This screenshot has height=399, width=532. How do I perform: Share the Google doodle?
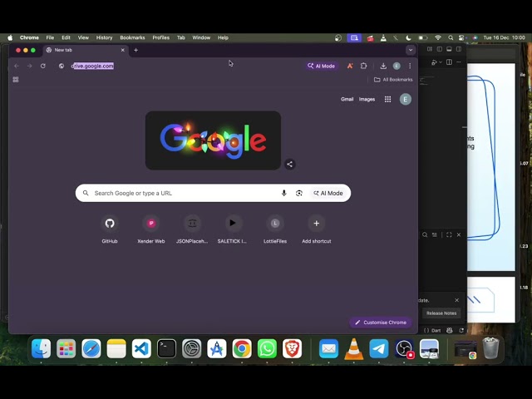(x=289, y=165)
